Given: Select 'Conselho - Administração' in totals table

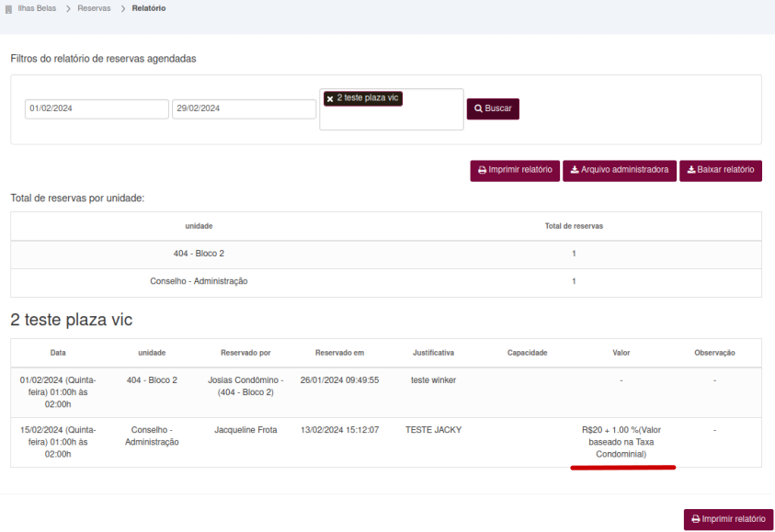Looking at the screenshot, I should pos(199,281).
